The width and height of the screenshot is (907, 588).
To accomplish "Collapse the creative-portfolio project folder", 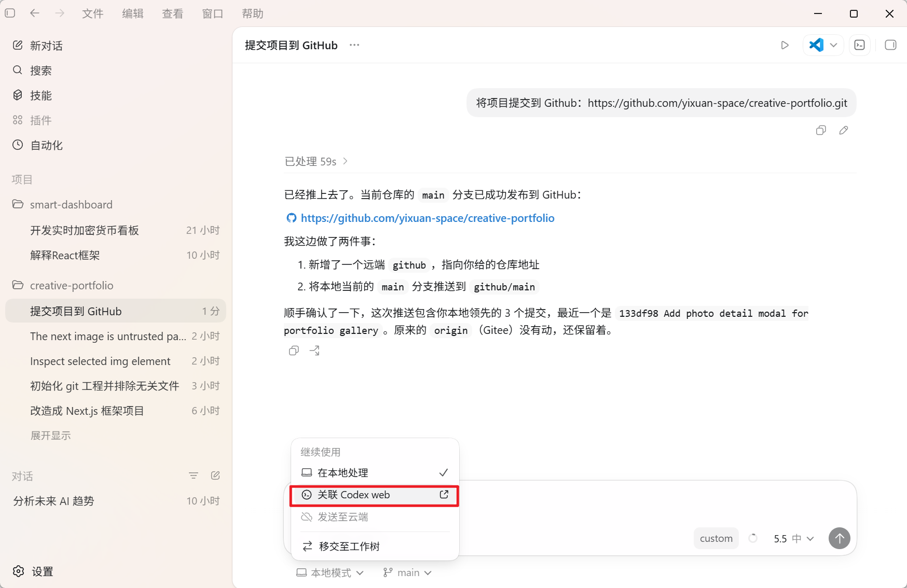I will point(116,285).
